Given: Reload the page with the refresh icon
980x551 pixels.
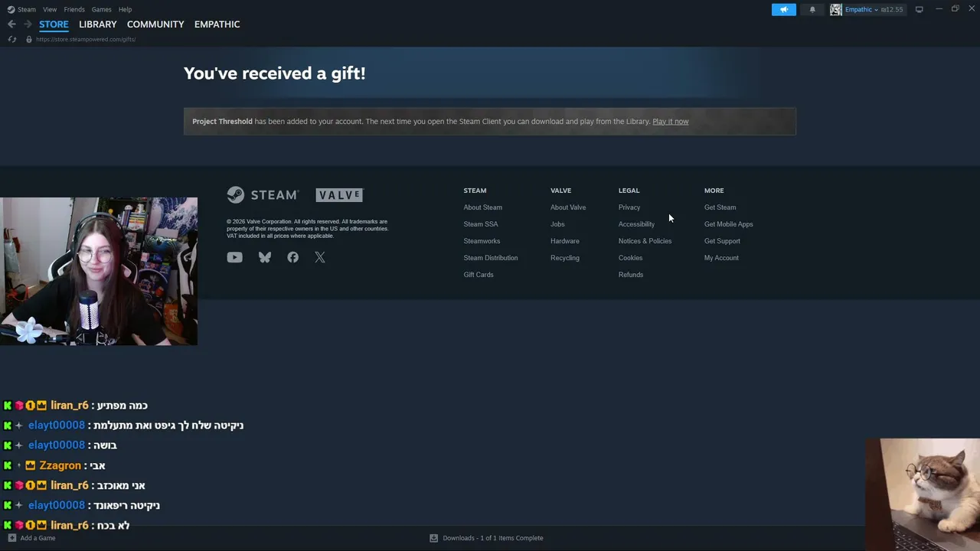Looking at the screenshot, I should pos(11,39).
